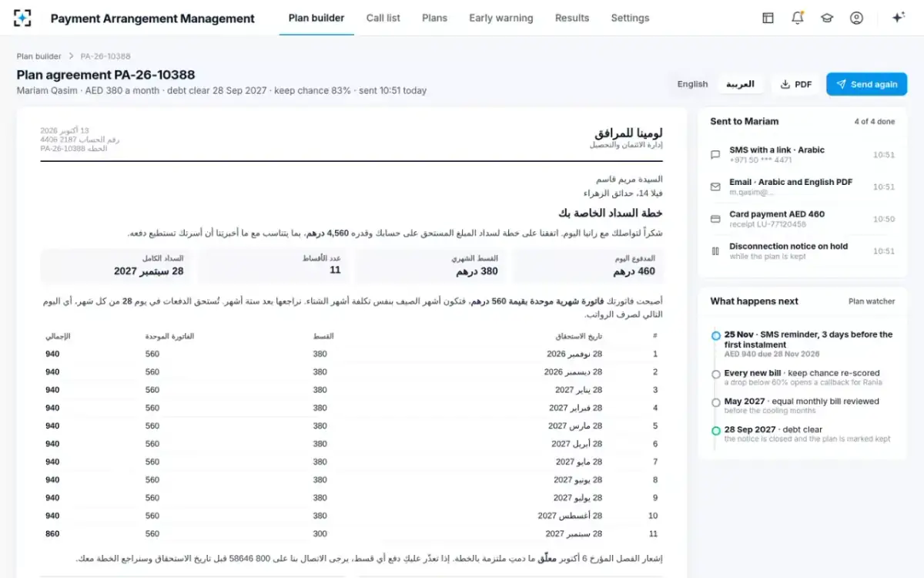The height and width of the screenshot is (578, 924).
Task: Click the 'تاريخ الاستحقاق' column header
Action: (x=581, y=336)
